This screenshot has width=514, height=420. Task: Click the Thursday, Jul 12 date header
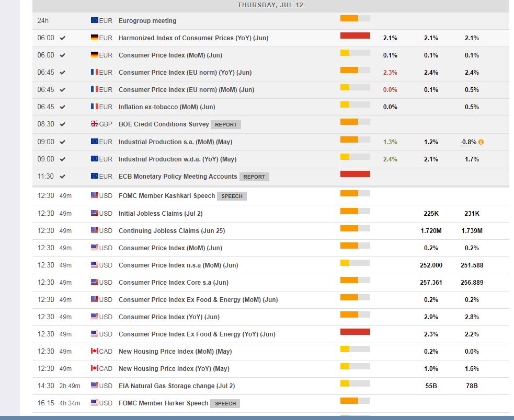point(270,5)
